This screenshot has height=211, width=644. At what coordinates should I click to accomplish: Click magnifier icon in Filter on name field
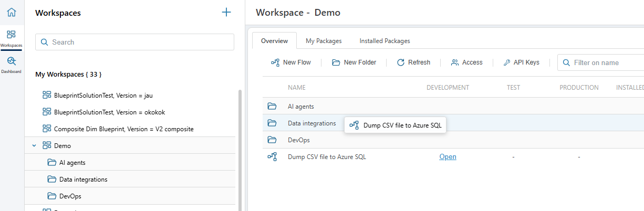[x=567, y=62]
